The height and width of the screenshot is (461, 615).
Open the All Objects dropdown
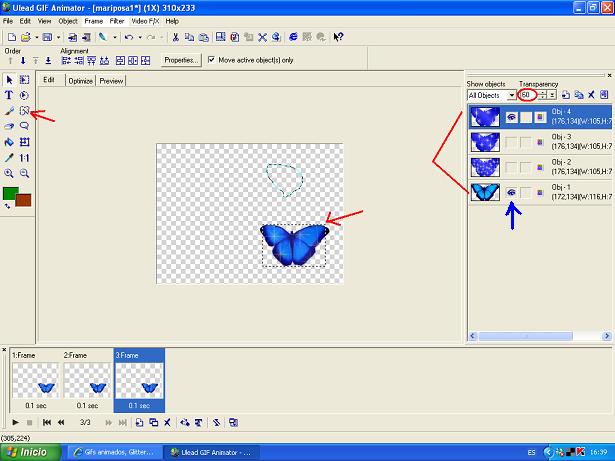click(511, 95)
